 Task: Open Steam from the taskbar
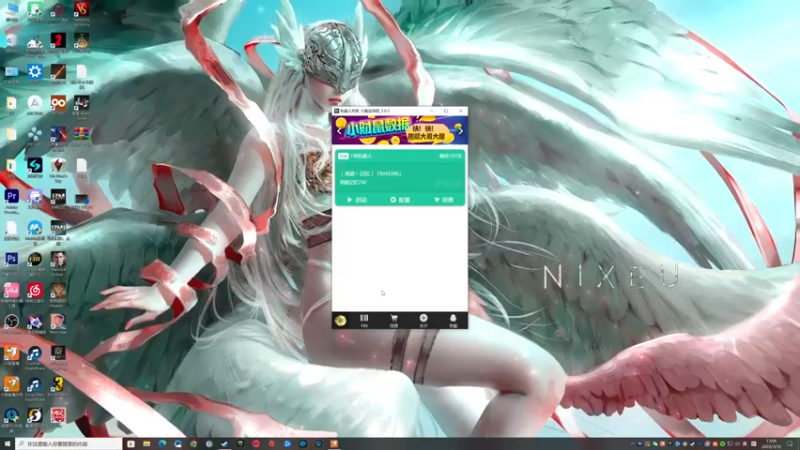[224, 444]
